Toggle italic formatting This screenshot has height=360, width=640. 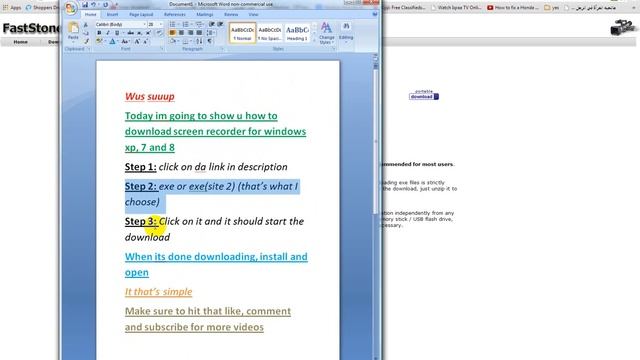click(x=108, y=33)
